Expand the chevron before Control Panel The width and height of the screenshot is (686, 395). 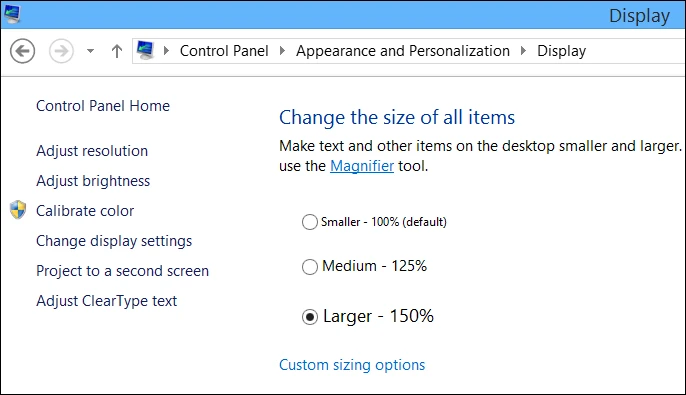coord(166,51)
